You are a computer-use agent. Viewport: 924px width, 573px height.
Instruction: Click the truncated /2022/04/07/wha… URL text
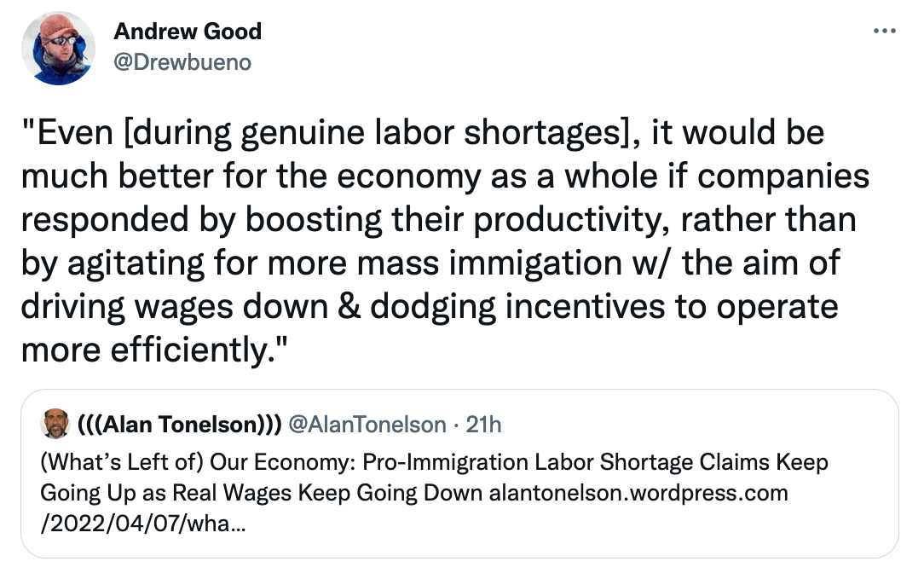143,523
